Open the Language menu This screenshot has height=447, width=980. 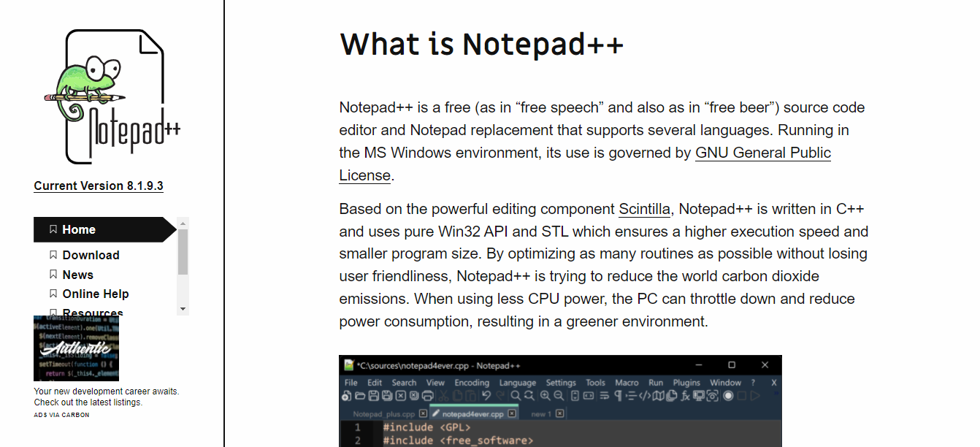pyautogui.click(x=518, y=383)
